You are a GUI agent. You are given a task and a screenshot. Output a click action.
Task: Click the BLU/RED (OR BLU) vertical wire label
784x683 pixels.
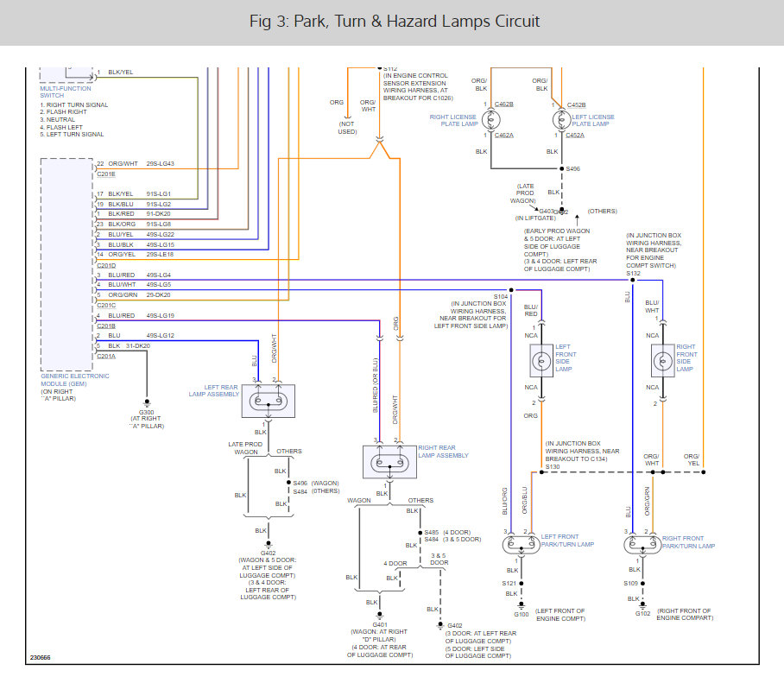pyautogui.click(x=376, y=385)
